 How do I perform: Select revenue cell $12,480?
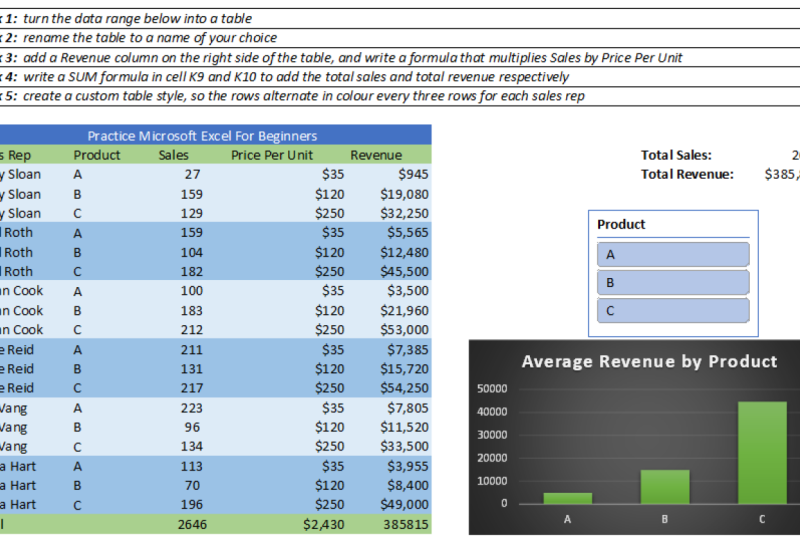coord(404,253)
